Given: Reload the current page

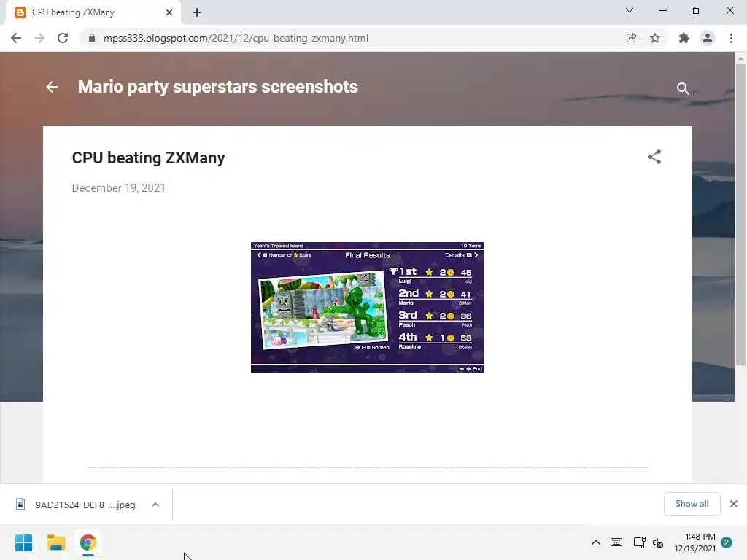Looking at the screenshot, I should pyautogui.click(x=63, y=38).
